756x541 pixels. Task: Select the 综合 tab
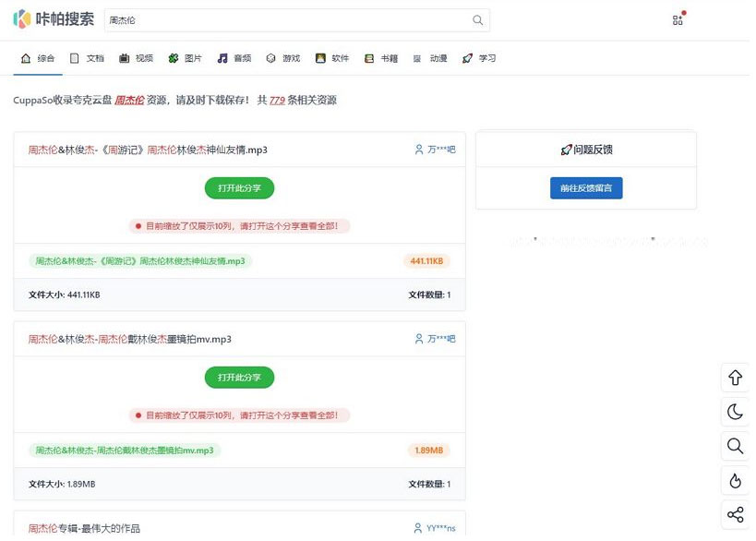(38, 58)
